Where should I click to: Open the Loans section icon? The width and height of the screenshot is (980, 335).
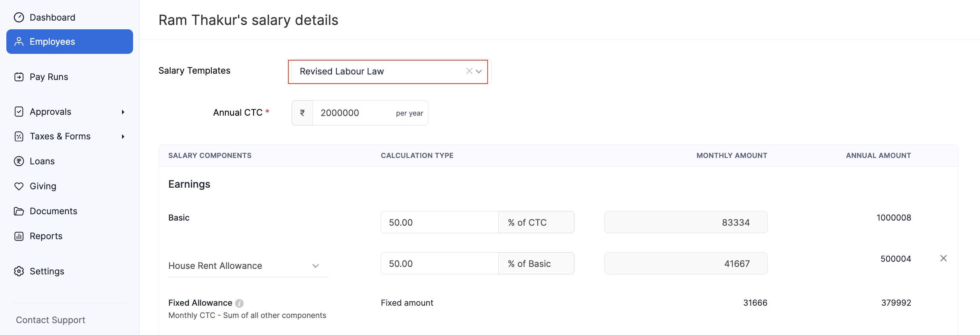(x=19, y=161)
